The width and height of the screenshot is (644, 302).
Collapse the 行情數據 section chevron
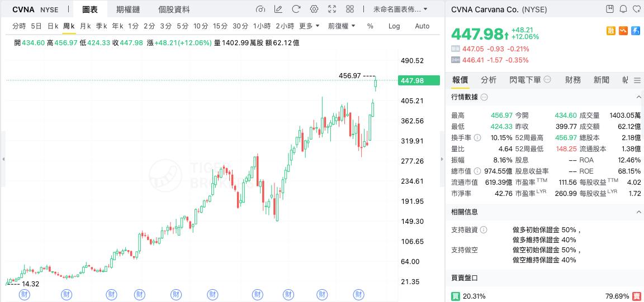[x=638, y=97]
